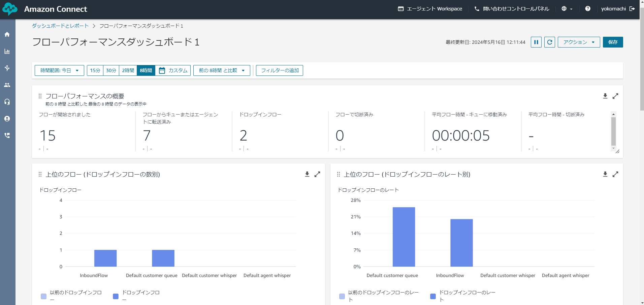Click the InboundFlow bar in rate chart
The width and height of the screenshot is (644, 305).
tap(461, 243)
